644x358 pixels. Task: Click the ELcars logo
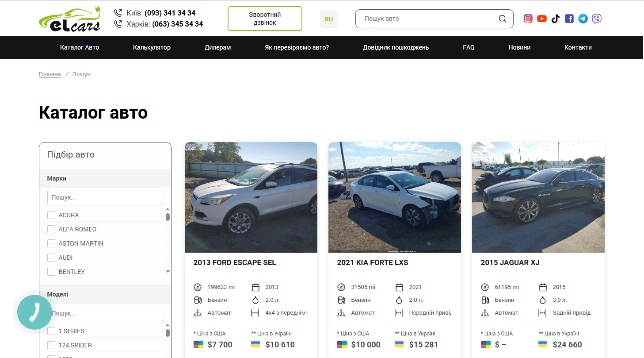tap(69, 19)
